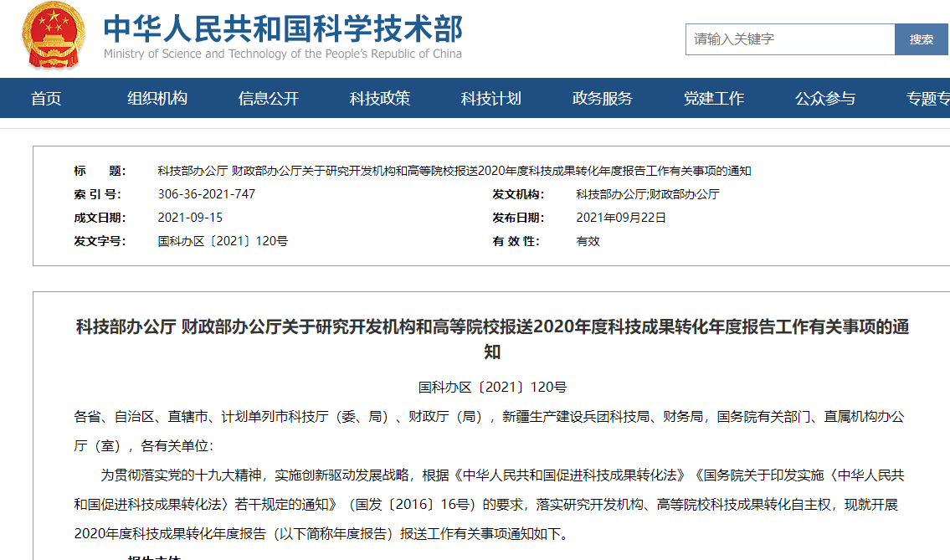Open the 科技计划 navigation item

click(x=491, y=99)
